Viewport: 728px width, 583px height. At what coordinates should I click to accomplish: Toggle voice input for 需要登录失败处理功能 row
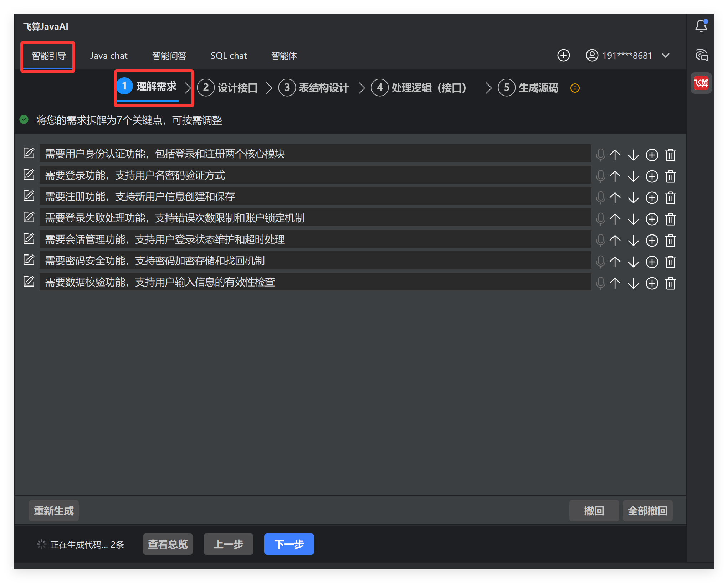point(600,219)
